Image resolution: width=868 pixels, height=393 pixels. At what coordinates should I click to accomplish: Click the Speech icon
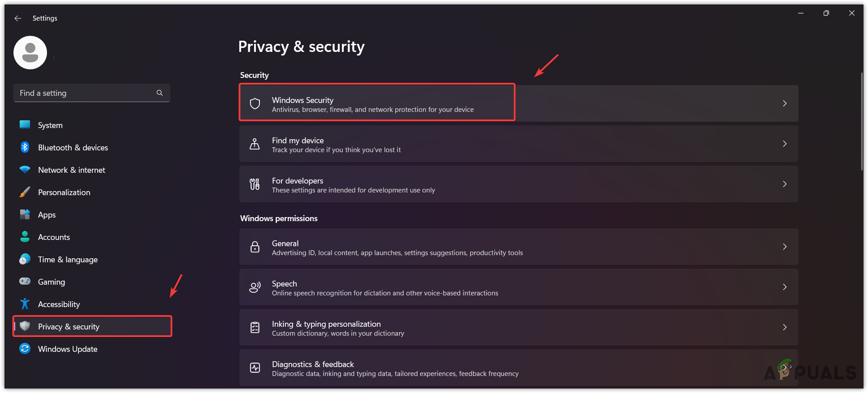[255, 287]
